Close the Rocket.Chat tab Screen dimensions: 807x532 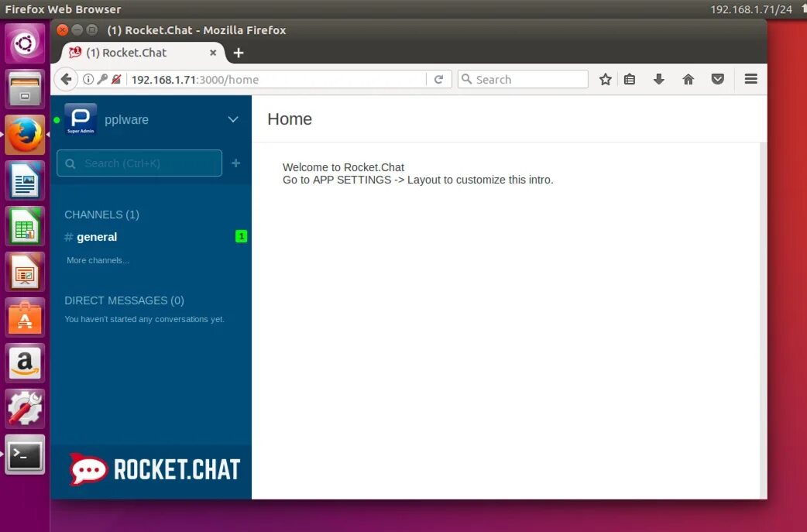(x=213, y=53)
